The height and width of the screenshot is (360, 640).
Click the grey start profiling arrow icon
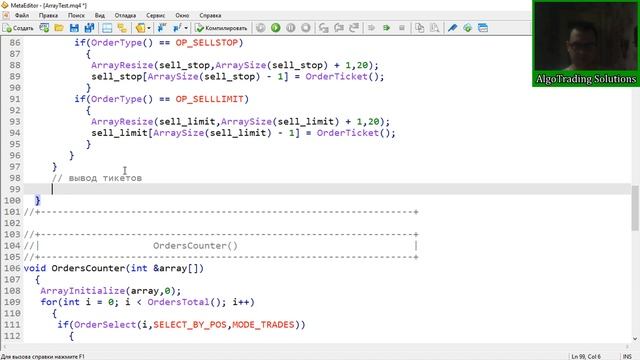371,28
